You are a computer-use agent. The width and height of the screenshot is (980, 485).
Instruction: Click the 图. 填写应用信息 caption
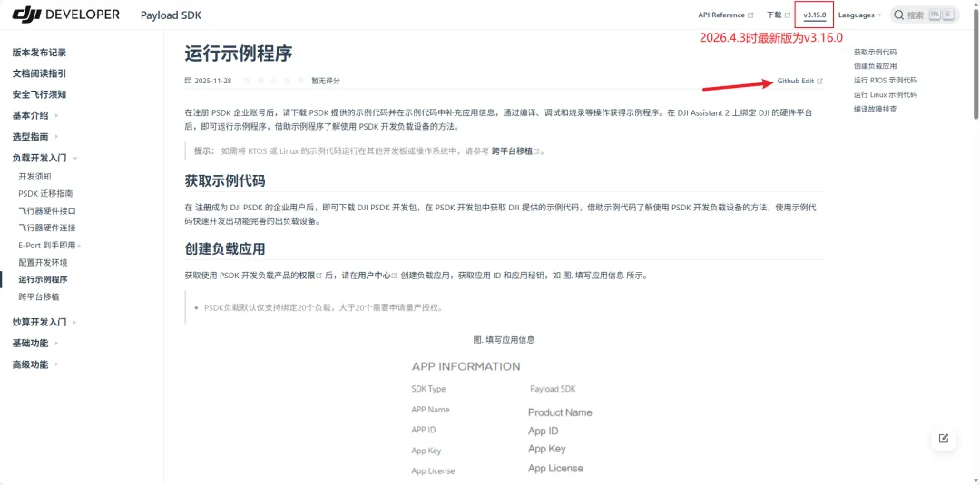[x=504, y=340]
